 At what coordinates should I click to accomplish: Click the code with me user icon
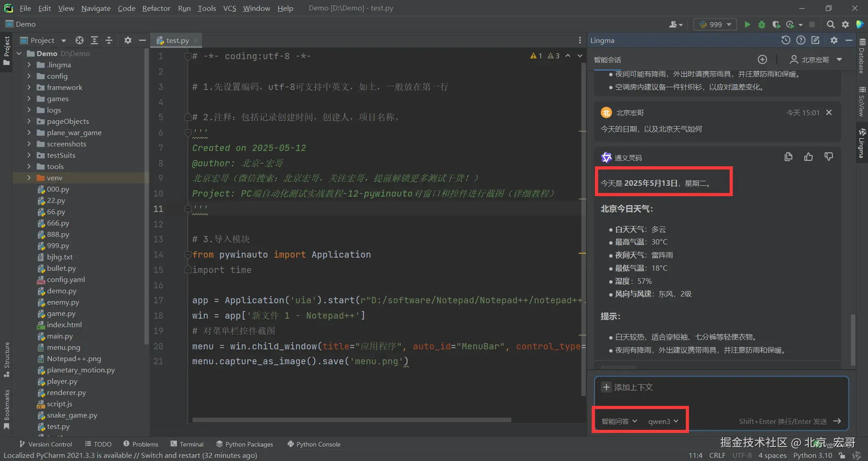coord(675,24)
